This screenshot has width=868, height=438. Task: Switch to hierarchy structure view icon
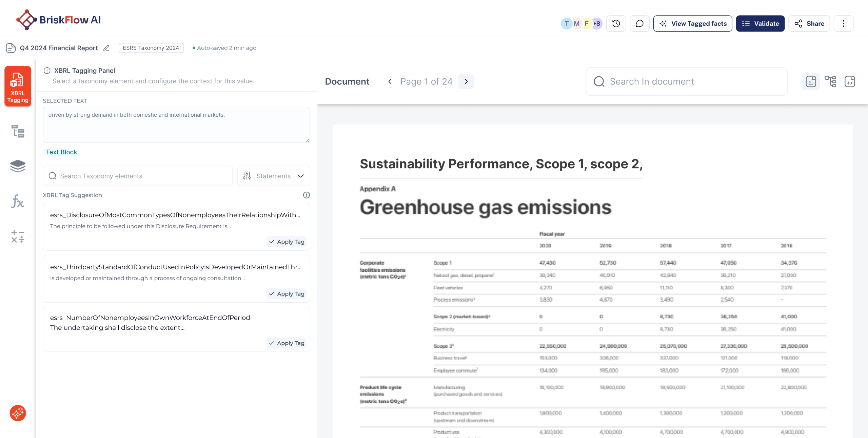(830, 81)
